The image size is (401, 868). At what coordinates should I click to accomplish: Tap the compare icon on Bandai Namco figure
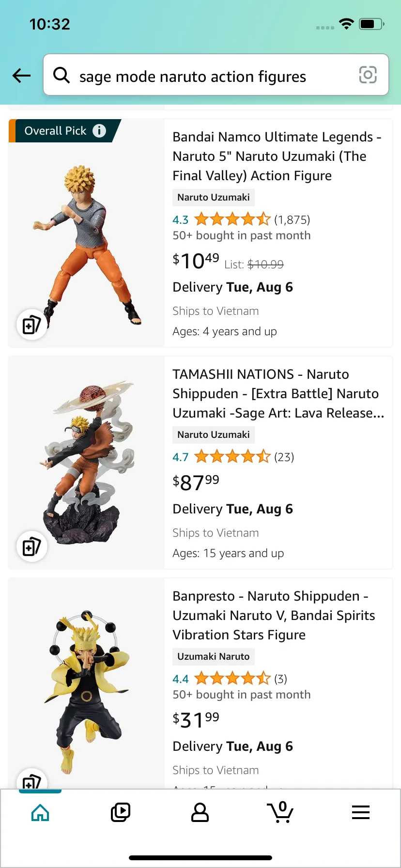31,325
